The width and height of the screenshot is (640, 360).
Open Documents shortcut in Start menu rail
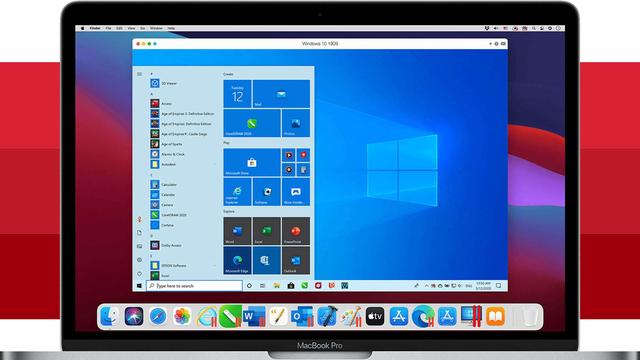[x=140, y=233]
